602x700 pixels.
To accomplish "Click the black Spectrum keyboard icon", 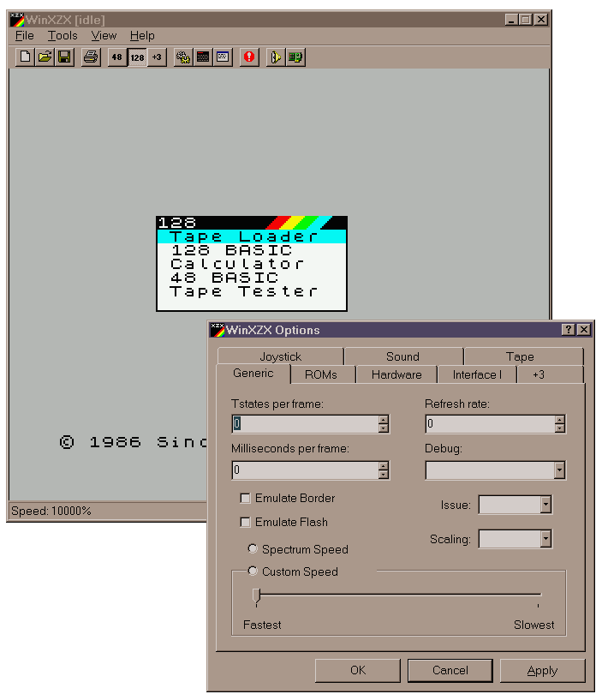I will click(203, 57).
